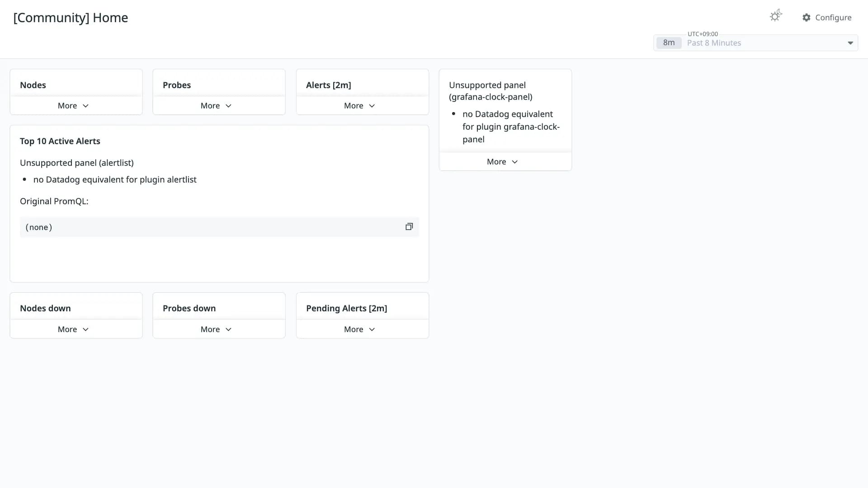Toggle the light/dark theme icon
This screenshot has height=488, width=868.
pyautogui.click(x=776, y=16)
